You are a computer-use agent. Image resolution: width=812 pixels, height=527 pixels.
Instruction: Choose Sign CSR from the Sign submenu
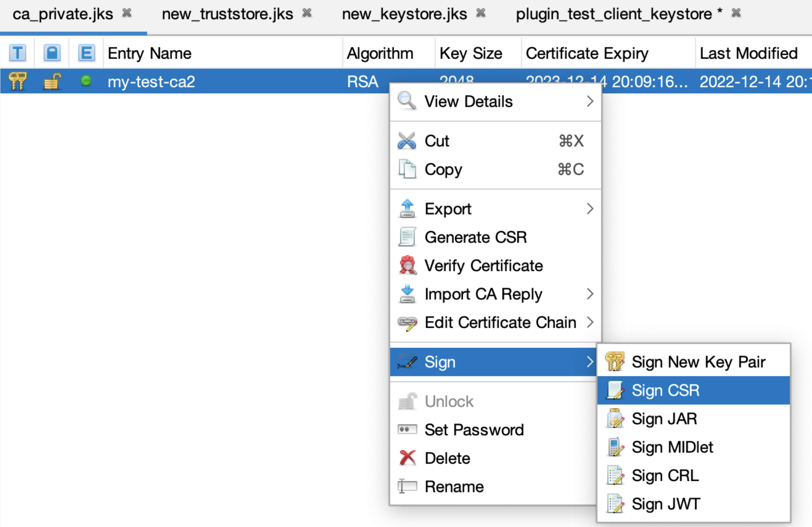(665, 390)
